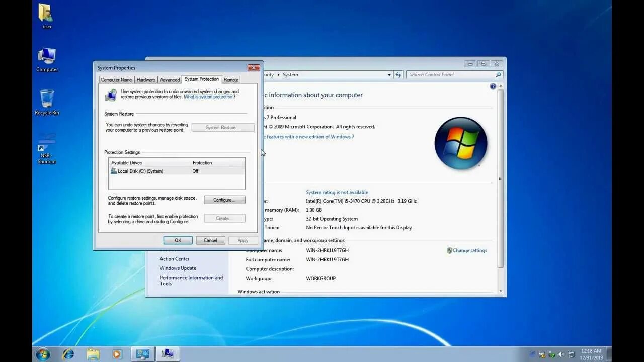The height and width of the screenshot is (362, 644).
Task: Click the '32-bit Operating System' text
Action: pos(332,219)
